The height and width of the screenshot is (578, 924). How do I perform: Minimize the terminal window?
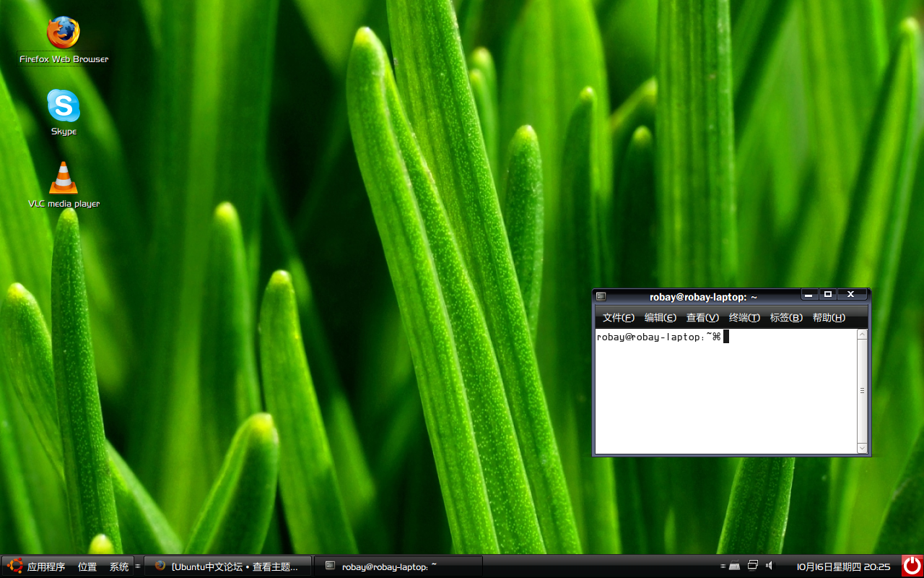(x=810, y=294)
